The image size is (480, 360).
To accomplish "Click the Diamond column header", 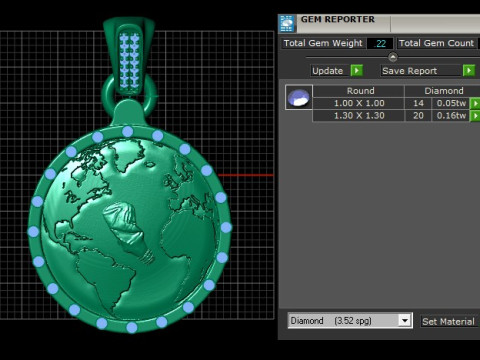I will click(443, 91).
